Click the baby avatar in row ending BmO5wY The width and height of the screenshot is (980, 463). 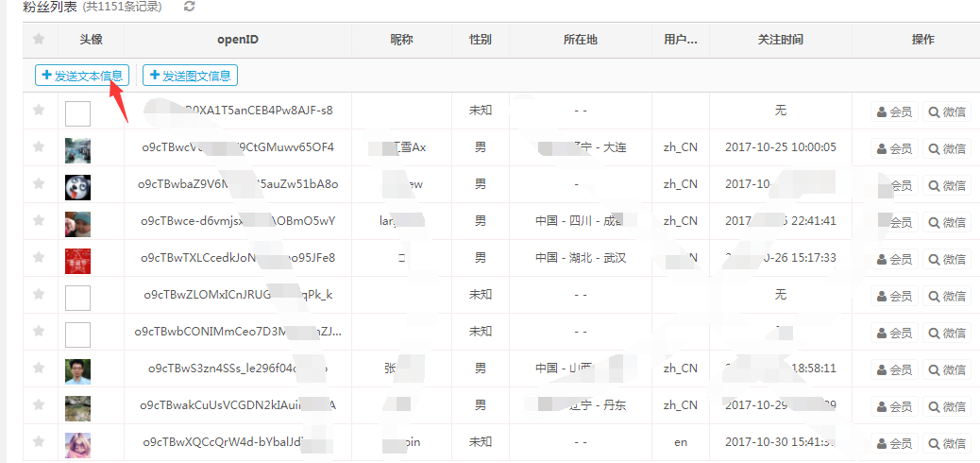point(78,224)
